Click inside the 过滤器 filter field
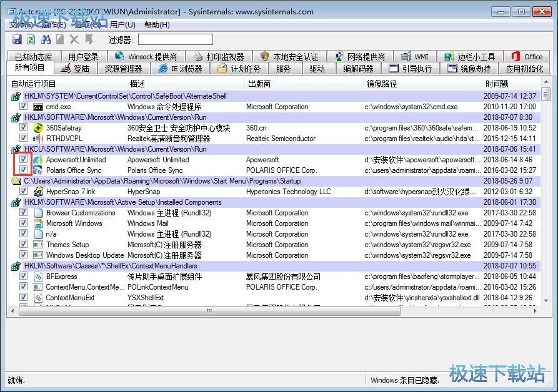 pos(175,40)
